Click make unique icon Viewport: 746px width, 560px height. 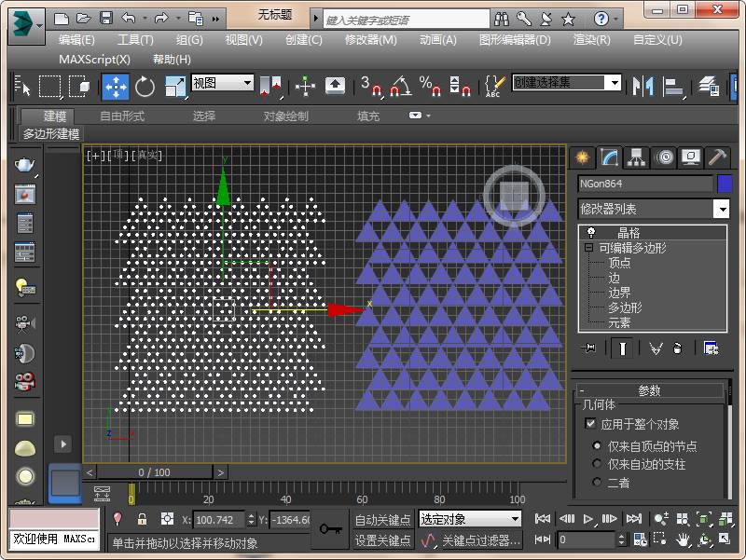click(x=656, y=348)
